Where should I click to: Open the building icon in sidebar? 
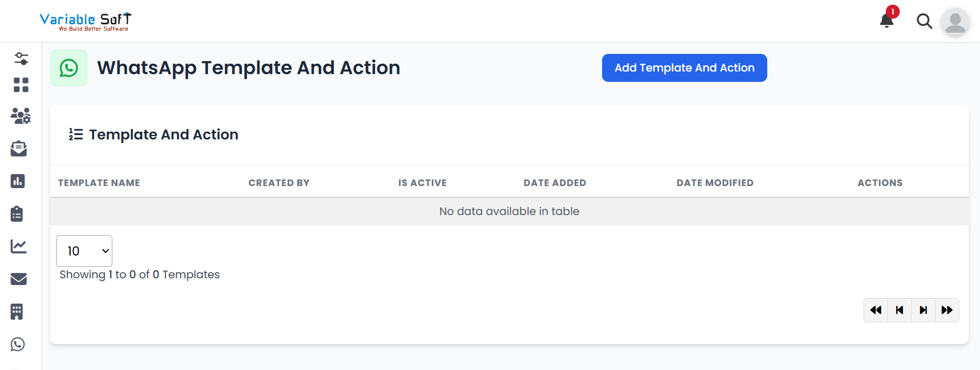(17, 311)
